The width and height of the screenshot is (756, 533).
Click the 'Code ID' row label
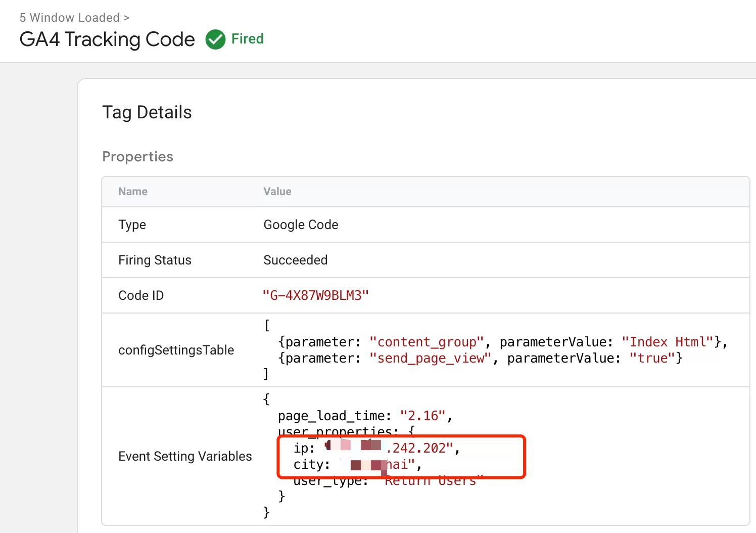[141, 295]
